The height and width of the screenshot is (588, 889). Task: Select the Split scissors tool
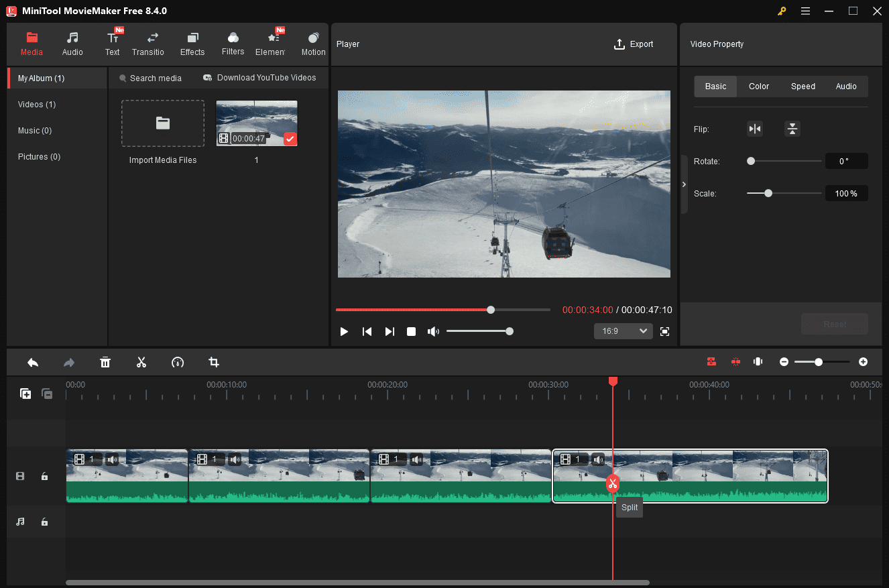coord(141,362)
